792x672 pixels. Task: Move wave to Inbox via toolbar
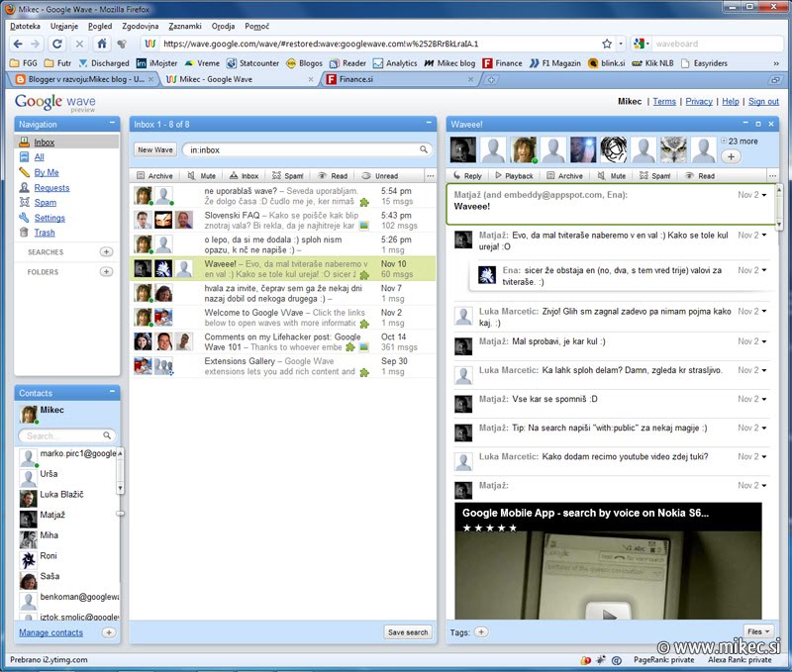[x=244, y=176]
